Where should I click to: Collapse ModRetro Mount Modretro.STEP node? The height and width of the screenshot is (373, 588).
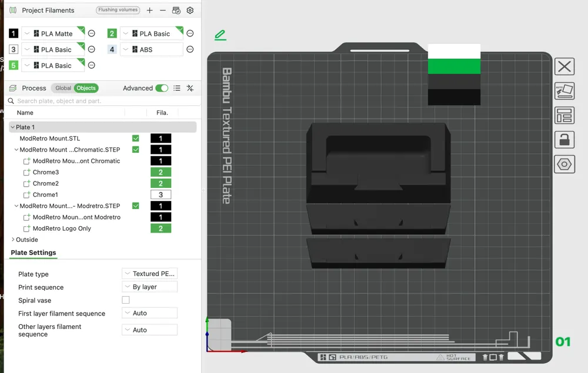click(x=16, y=206)
